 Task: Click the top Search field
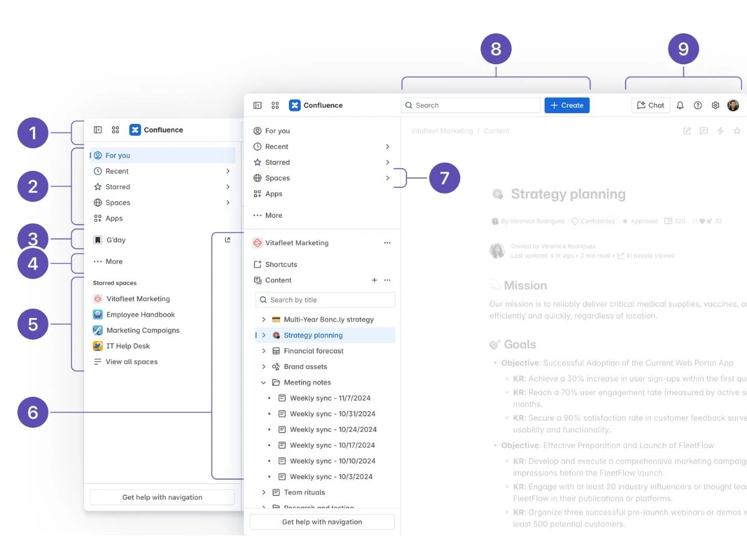(471, 105)
